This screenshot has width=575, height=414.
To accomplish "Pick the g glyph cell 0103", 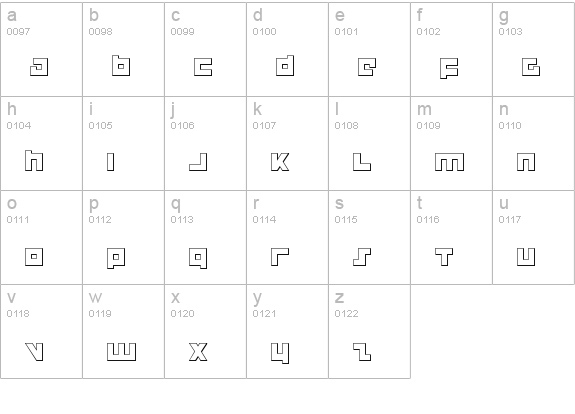I will click(534, 50).
